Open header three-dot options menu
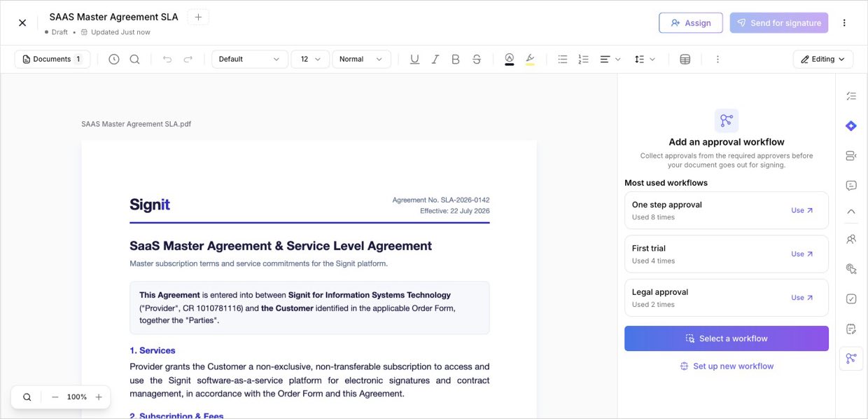 point(844,23)
